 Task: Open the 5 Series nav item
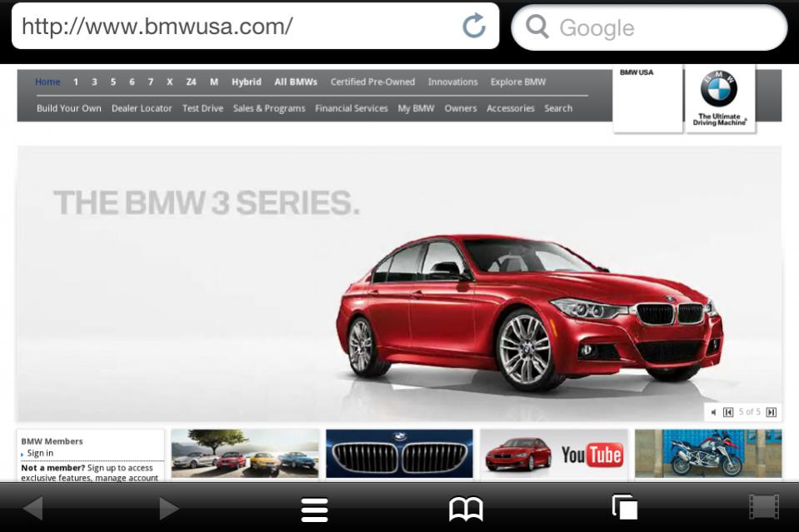click(113, 82)
